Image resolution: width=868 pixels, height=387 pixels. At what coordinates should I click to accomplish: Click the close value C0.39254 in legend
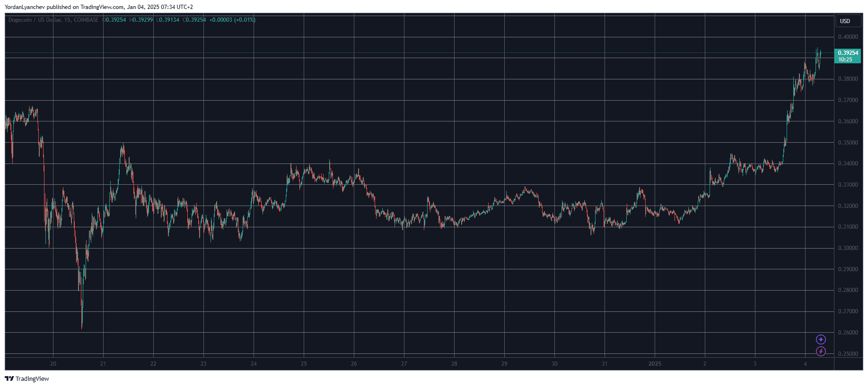coord(194,20)
